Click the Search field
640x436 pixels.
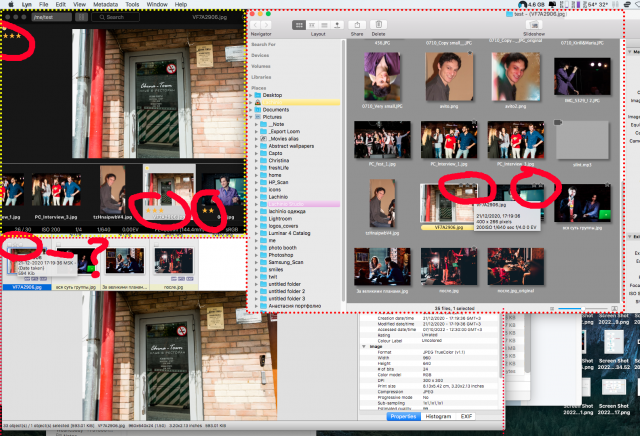(114, 17)
